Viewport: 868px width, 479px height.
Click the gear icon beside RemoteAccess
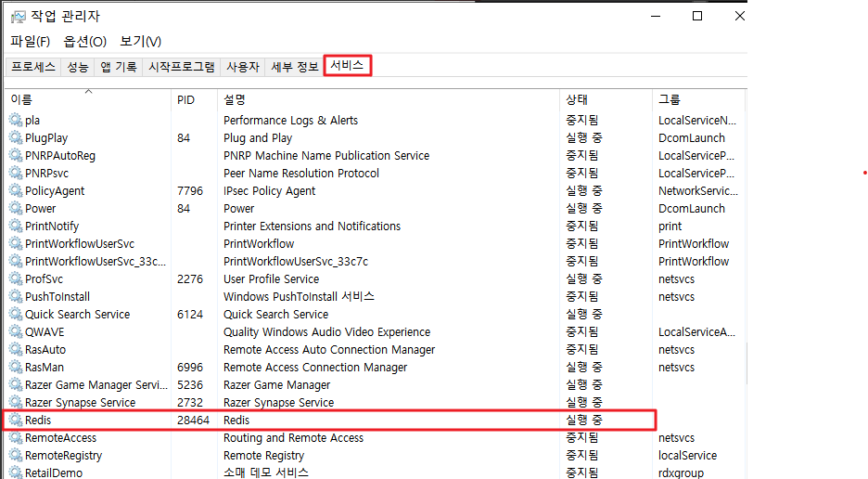16,438
